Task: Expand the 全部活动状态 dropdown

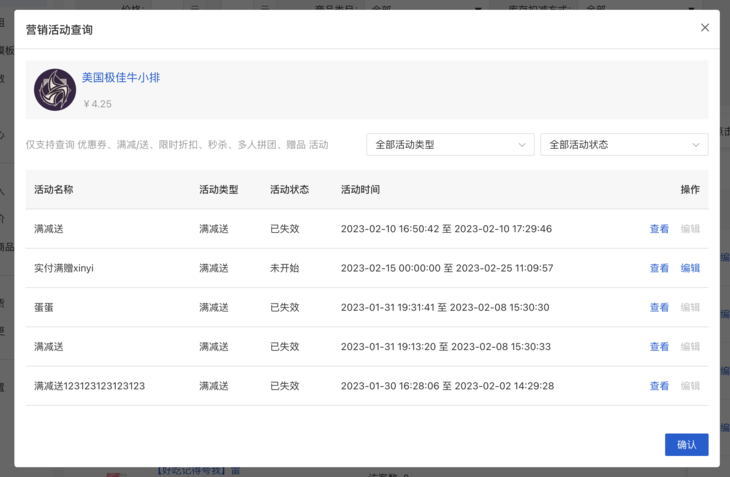Action: click(623, 145)
